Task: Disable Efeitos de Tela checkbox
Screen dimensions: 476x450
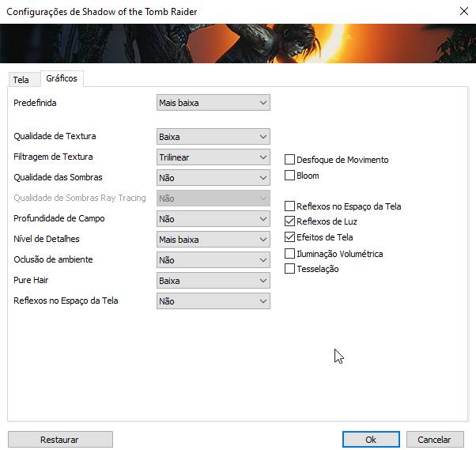Action: coord(290,237)
